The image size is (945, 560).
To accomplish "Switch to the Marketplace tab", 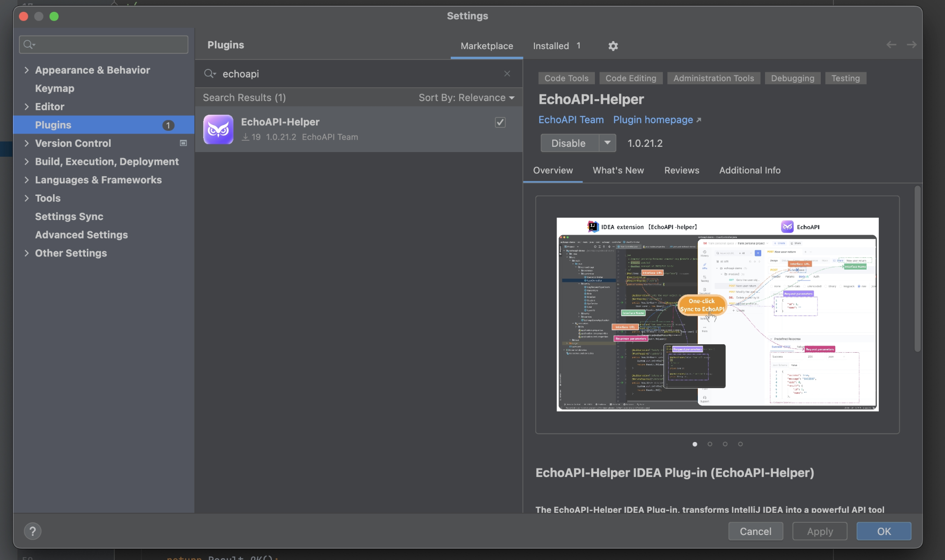I will tap(487, 46).
